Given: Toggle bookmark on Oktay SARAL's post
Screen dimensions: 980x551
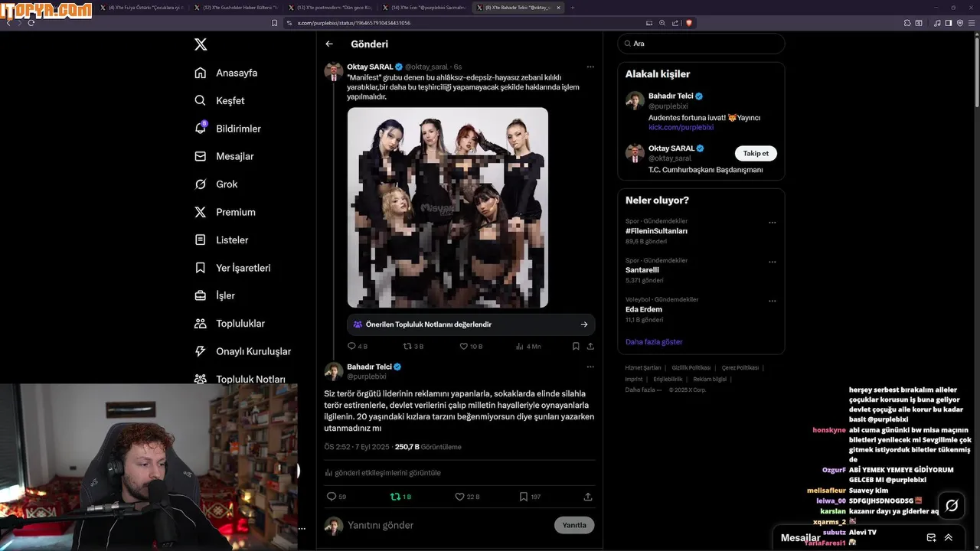Looking at the screenshot, I should coord(575,346).
